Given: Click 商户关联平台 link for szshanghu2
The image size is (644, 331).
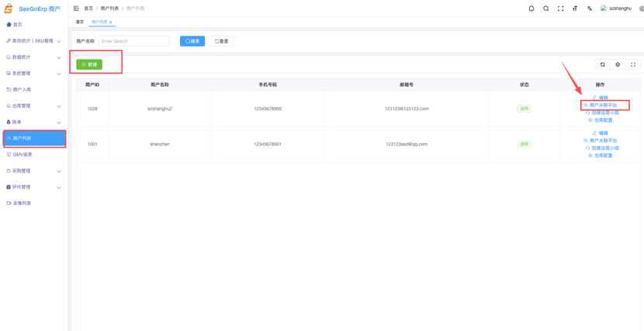Looking at the screenshot, I should [x=603, y=105].
